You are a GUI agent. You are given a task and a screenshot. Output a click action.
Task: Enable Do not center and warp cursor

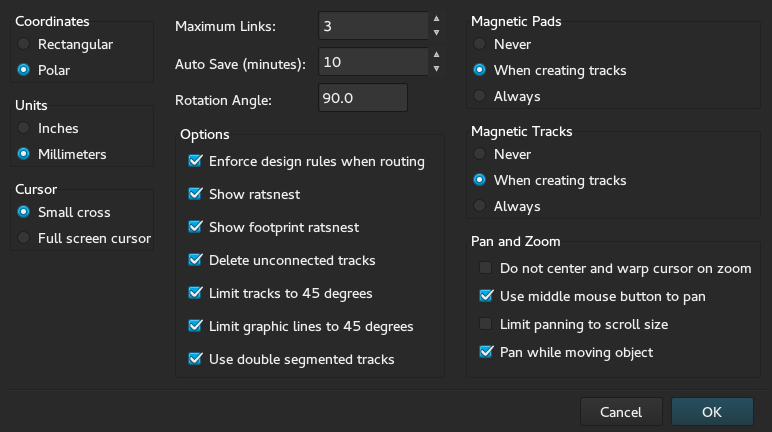coord(486,268)
